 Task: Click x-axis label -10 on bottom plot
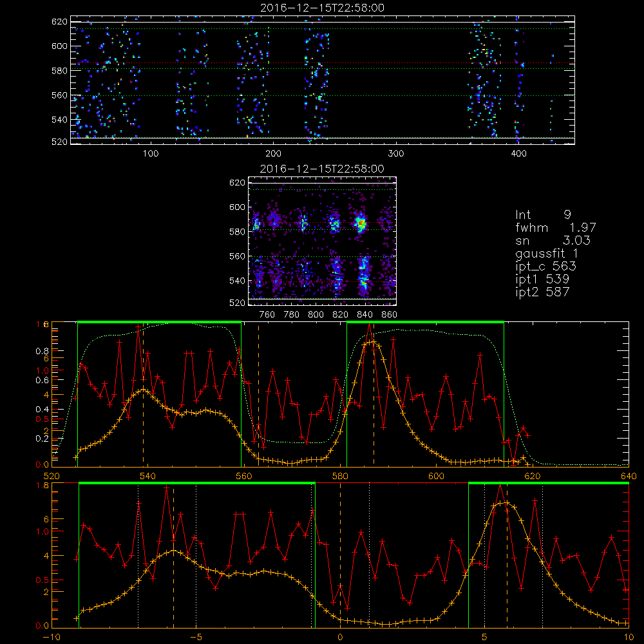tap(52, 638)
